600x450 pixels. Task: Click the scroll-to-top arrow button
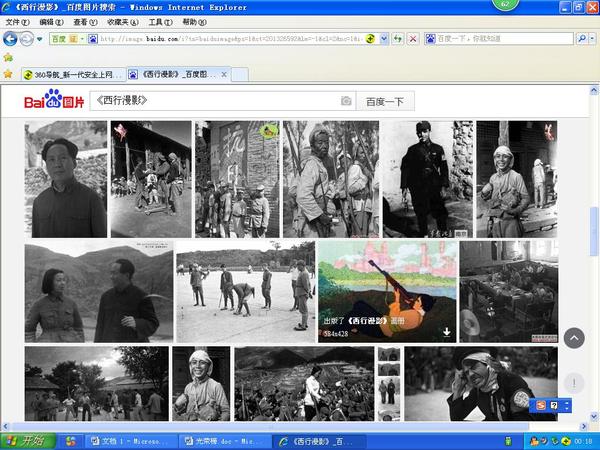(574, 338)
